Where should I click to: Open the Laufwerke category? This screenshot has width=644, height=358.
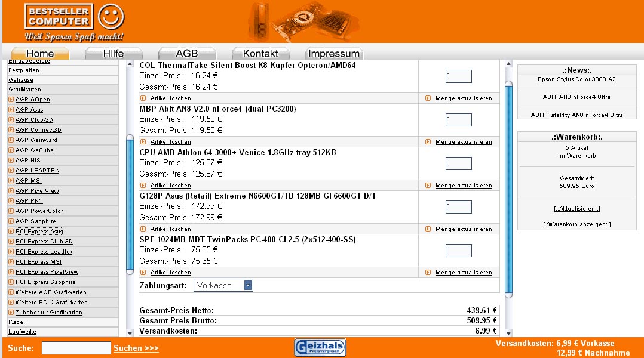pyautogui.click(x=22, y=332)
